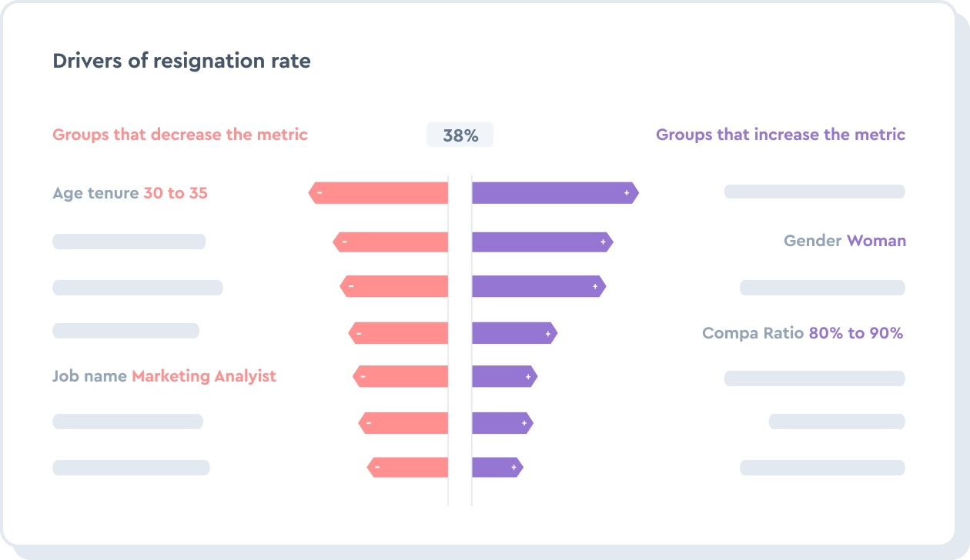Click the purple Compa Ratio increase bar
Viewport: 970px width, 560px height.
[x=508, y=334]
